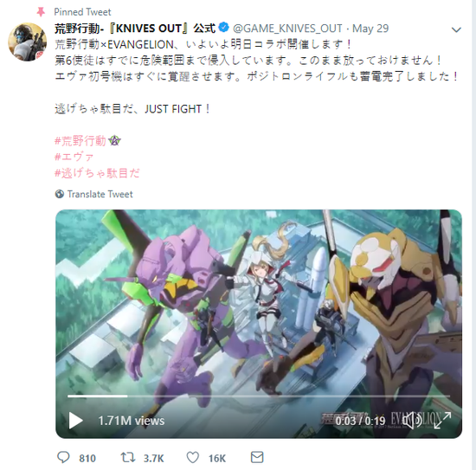Click the globe icon beside Translate Tweet
Viewport: 476px width, 470px height.
(60, 194)
